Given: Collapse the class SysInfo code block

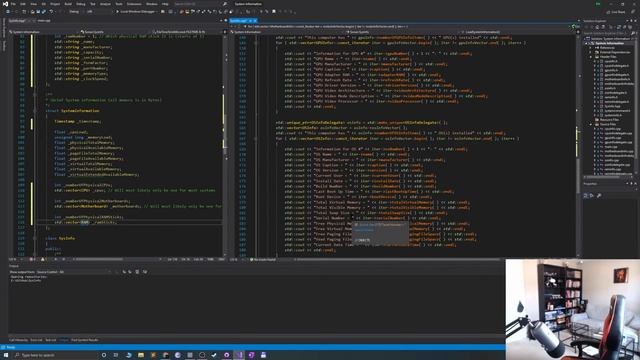Looking at the screenshot, I should point(35,238).
